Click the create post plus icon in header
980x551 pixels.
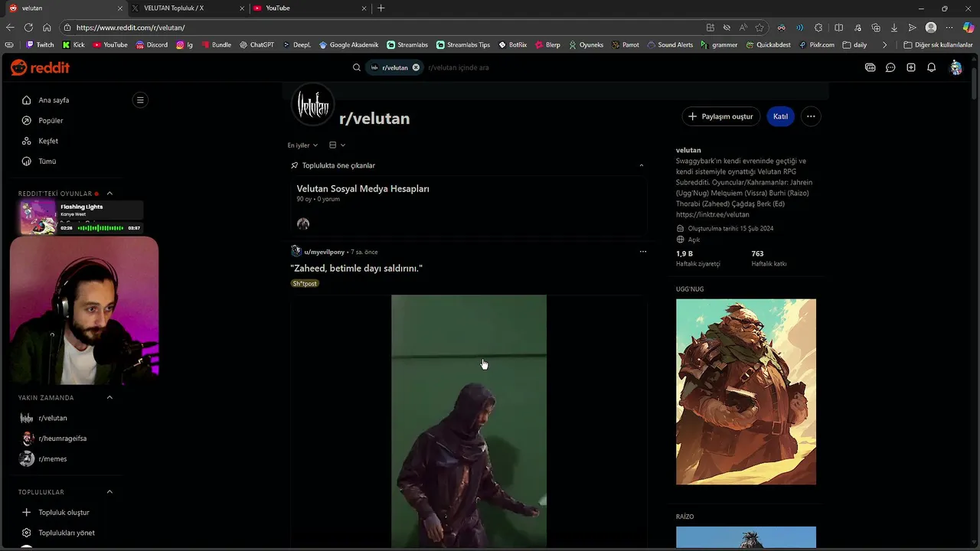pyautogui.click(x=911, y=67)
